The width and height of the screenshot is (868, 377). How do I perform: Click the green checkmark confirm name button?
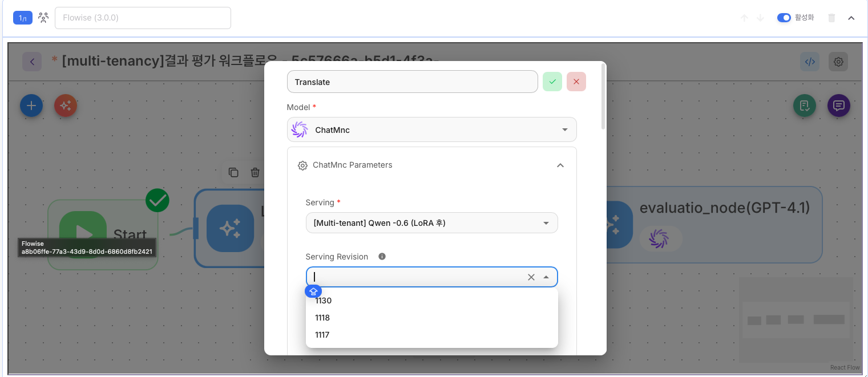click(x=552, y=82)
